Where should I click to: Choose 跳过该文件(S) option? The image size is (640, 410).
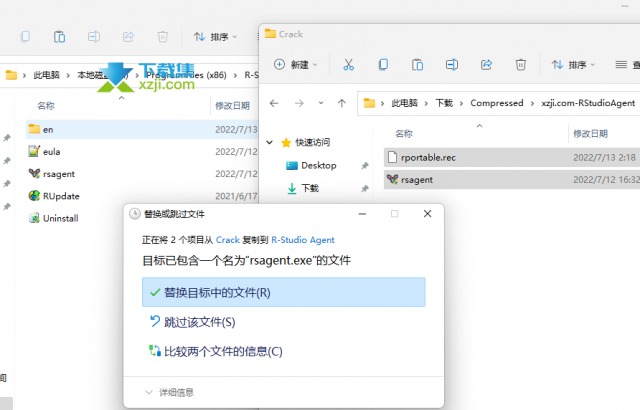pos(284,322)
